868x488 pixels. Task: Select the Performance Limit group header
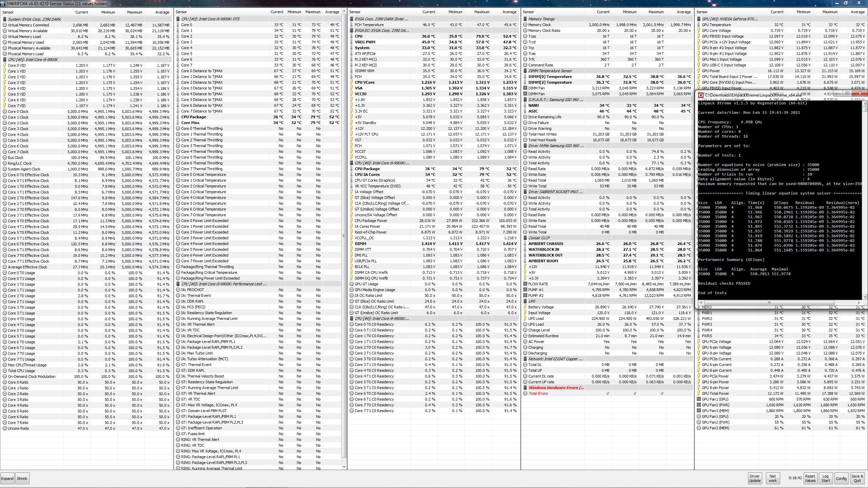click(258, 284)
